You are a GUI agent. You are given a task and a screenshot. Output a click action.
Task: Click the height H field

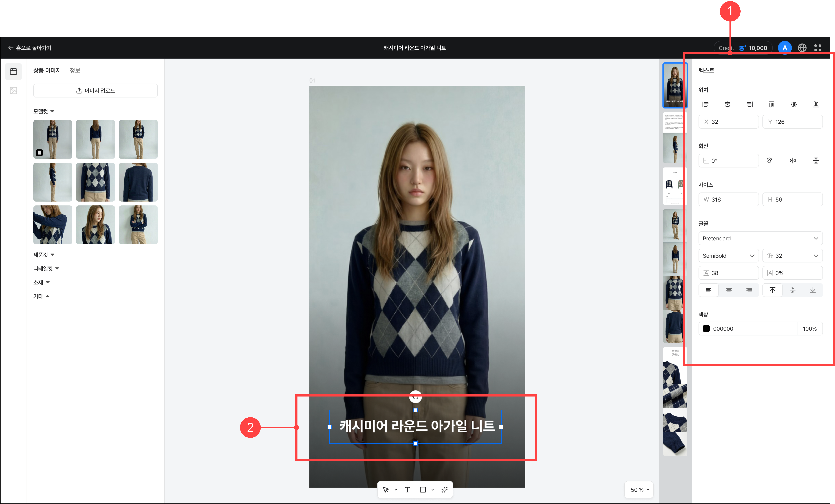[793, 199]
